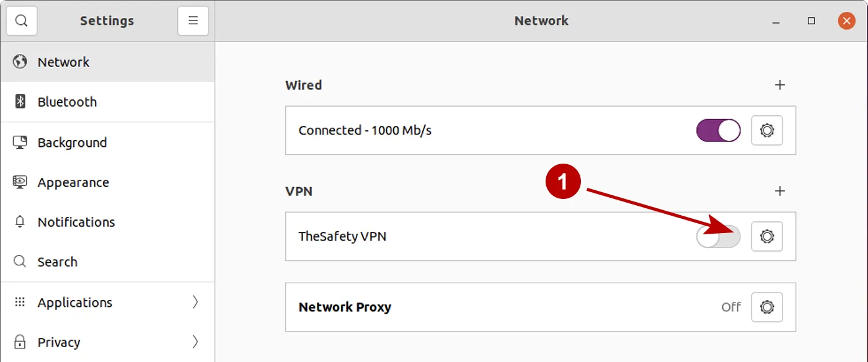Viewport: 868px width, 362px height.
Task: Select the Background panel icon
Action: coord(19,142)
